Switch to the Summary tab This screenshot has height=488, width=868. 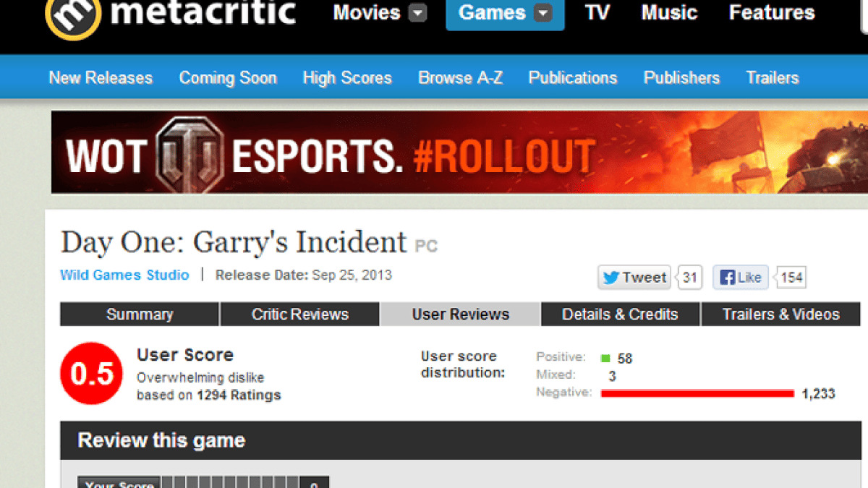pos(140,314)
